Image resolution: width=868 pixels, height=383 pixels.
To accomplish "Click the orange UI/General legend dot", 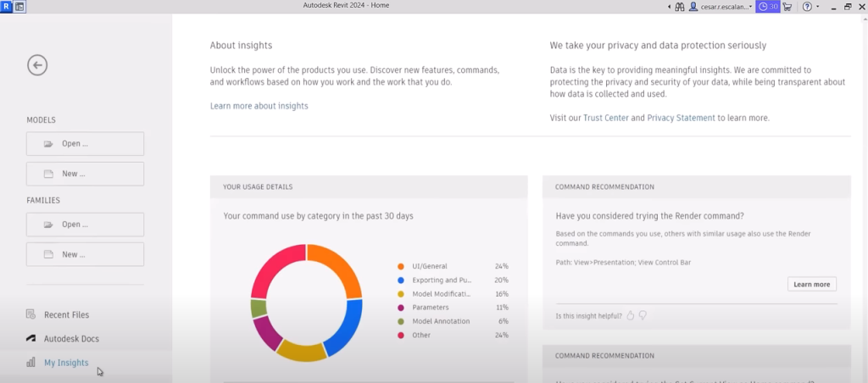I will pyautogui.click(x=401, y=266).
